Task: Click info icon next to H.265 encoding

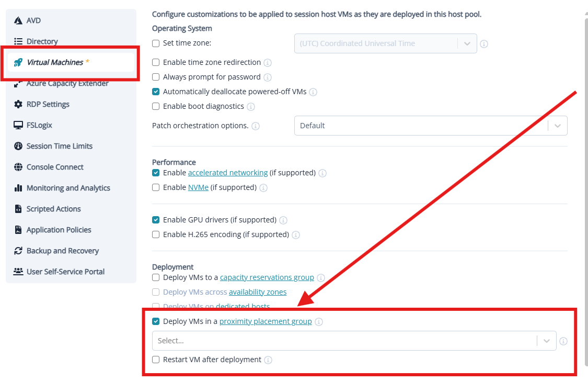Action: pyautogui.click(x=296, y=235)
